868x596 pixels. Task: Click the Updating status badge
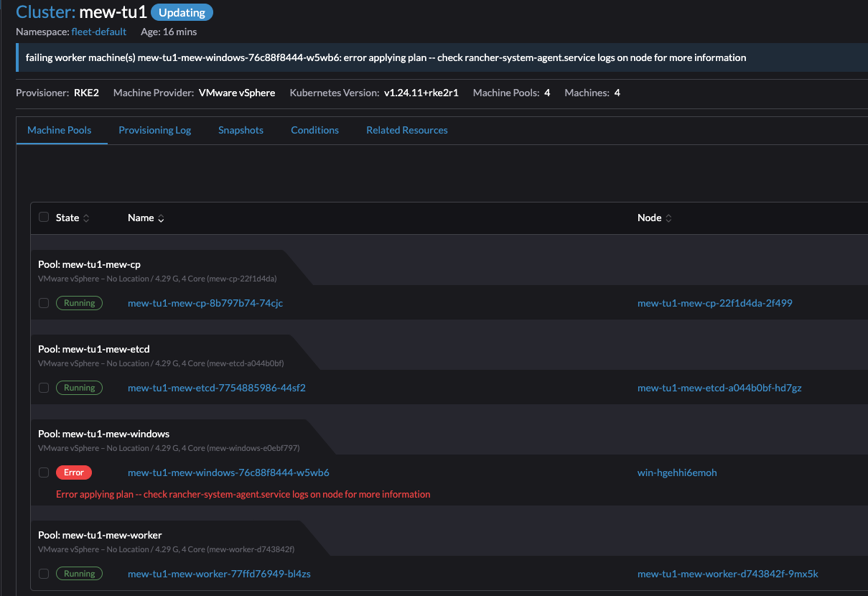point(182,12)
